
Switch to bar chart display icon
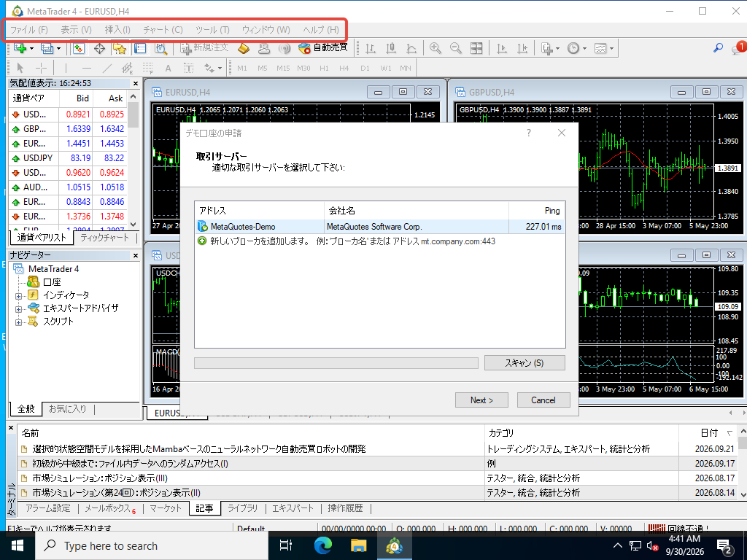(370, 48)
